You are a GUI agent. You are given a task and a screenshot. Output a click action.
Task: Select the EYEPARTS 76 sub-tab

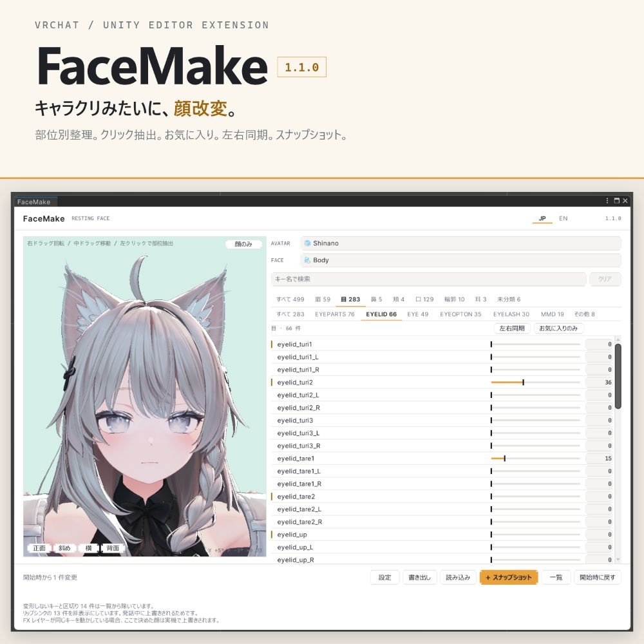point(335,314)
